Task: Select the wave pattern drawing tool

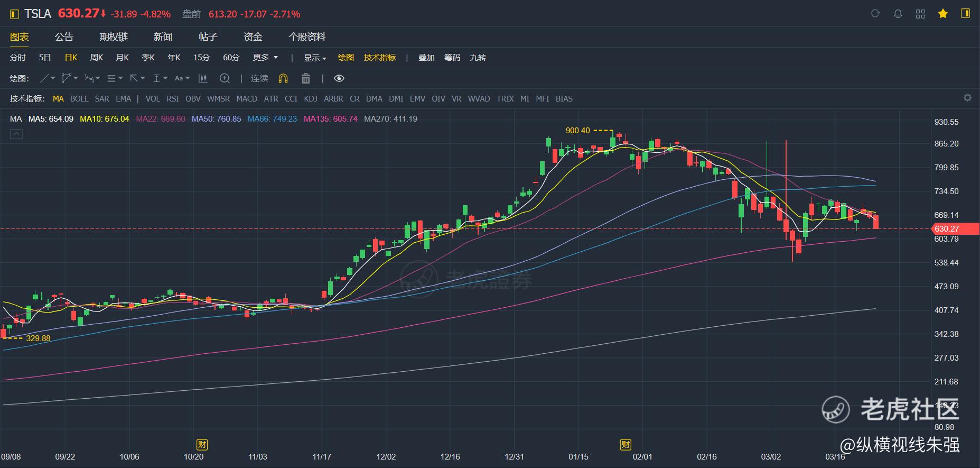Action: pos(89,78)
